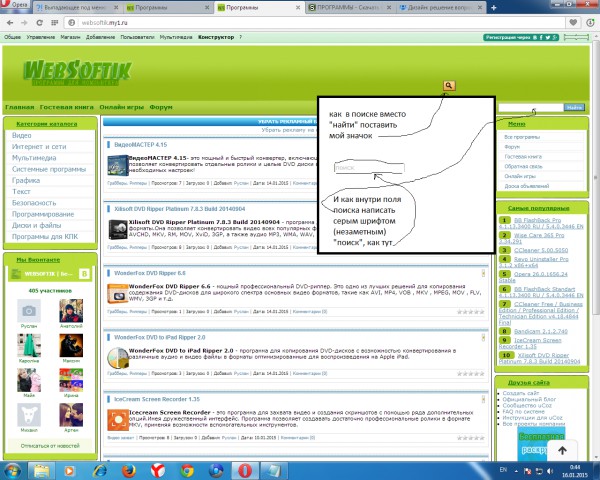Click the magnifier search icon in header

(x=449, y=85)
